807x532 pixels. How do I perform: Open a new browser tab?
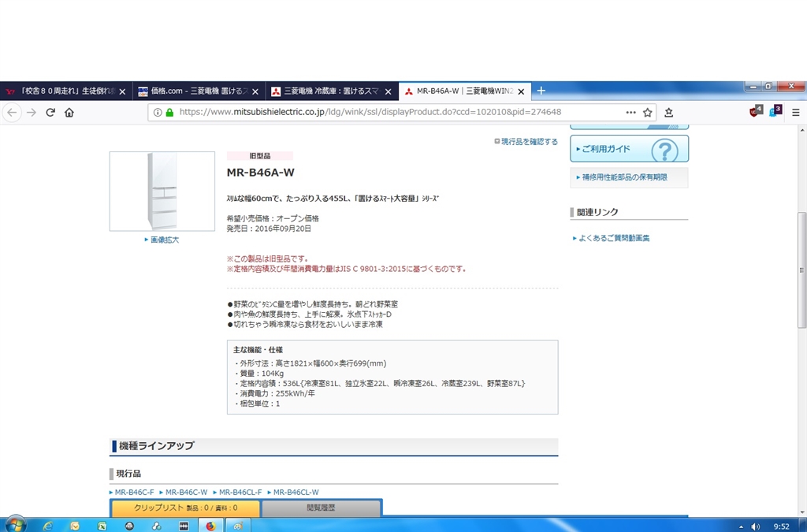point(541,91)
